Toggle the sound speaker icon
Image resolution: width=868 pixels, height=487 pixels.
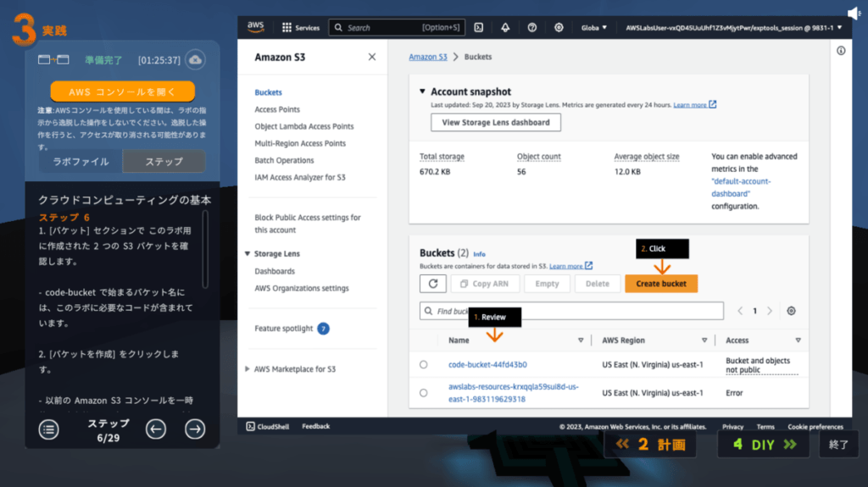[854, 14]
